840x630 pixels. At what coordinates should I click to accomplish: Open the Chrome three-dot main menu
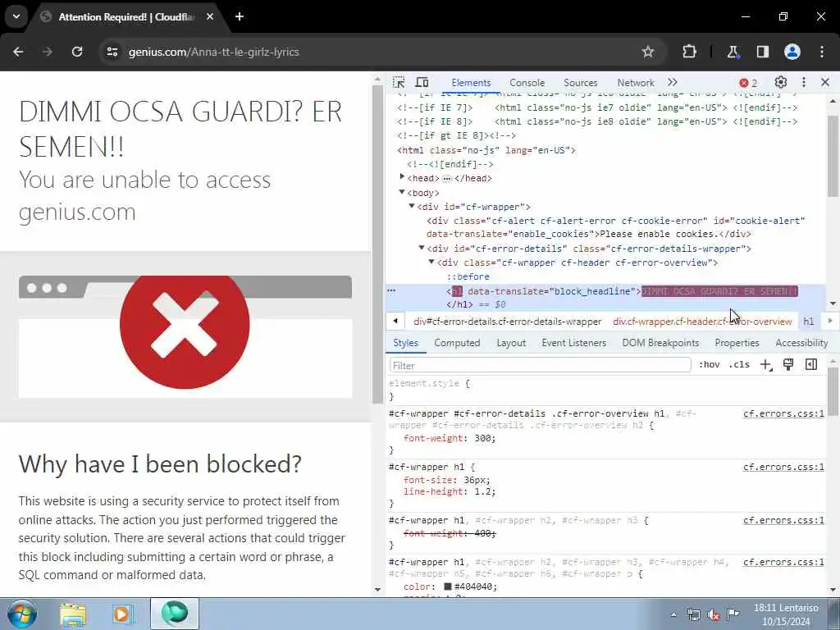click(822, 52)
